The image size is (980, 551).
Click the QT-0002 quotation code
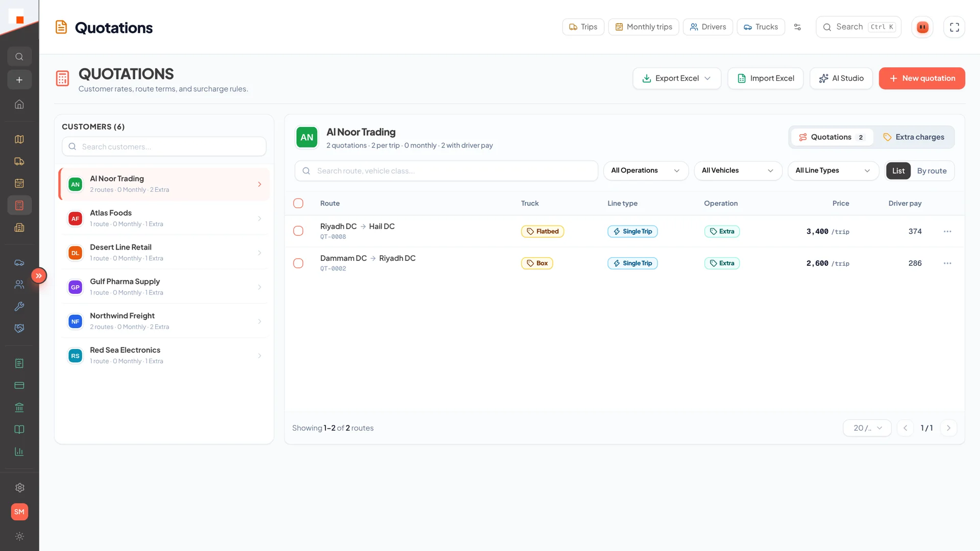pos(333,269)
